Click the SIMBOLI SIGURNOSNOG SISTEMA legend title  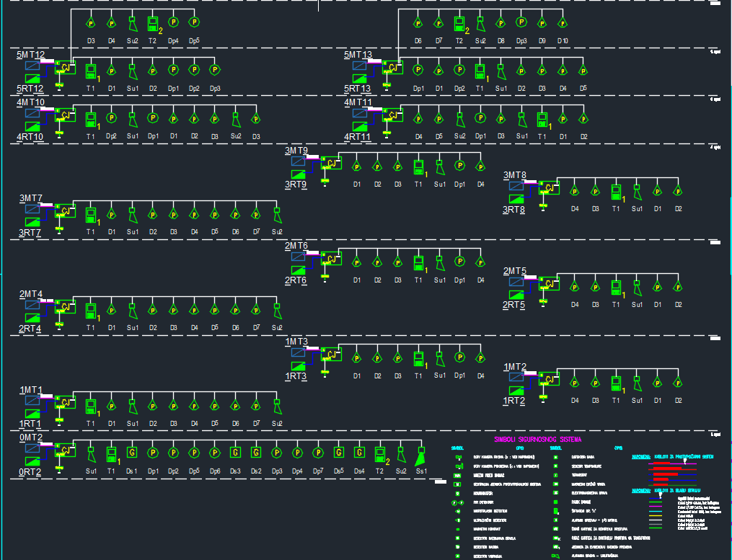pos(537,439)
